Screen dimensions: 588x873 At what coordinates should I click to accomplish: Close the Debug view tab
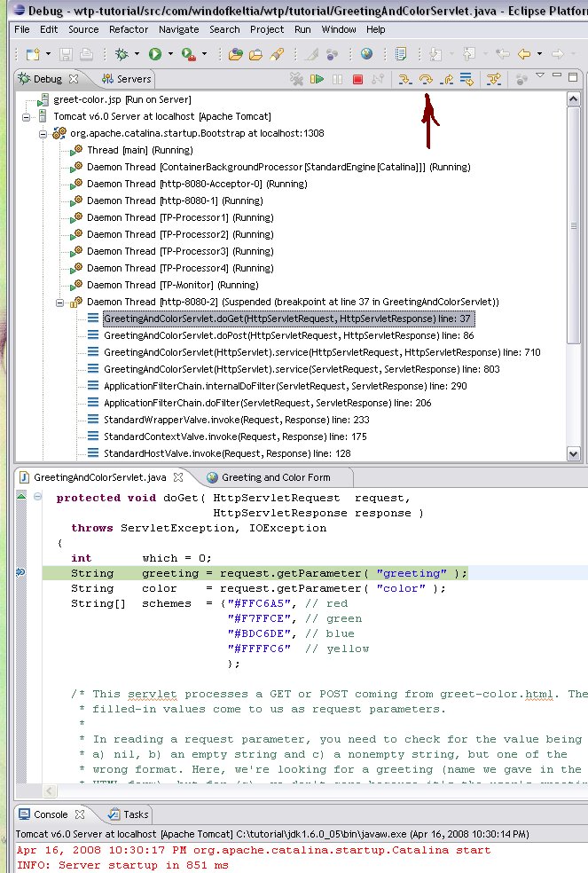(74, 79)
